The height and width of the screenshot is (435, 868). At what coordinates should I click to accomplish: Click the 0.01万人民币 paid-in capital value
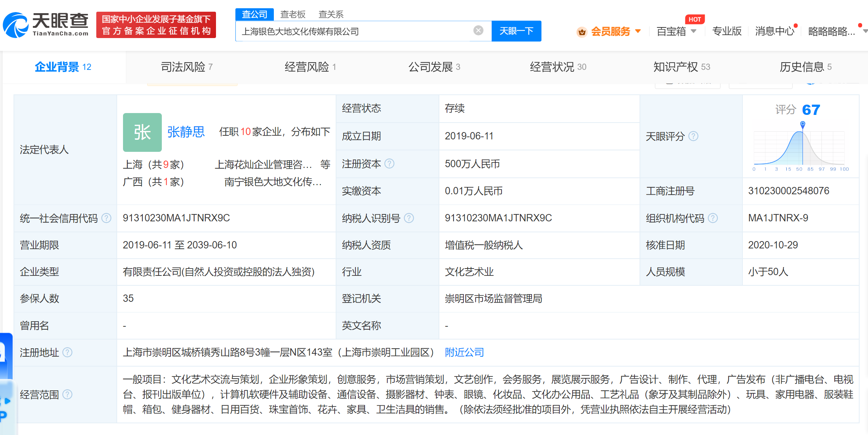click(474, 191)
